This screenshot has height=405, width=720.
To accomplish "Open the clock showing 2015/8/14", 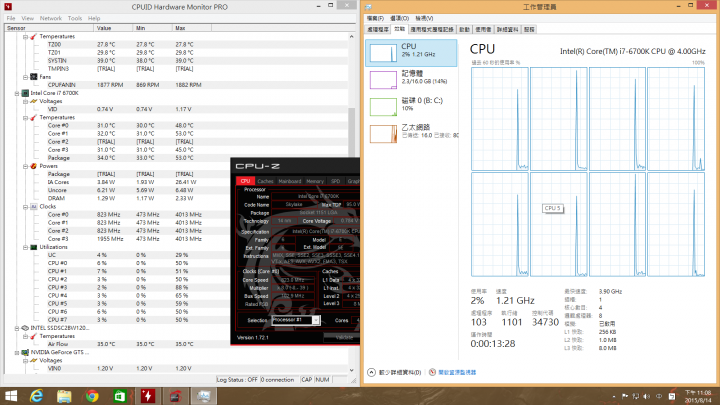I will [698, 396].
